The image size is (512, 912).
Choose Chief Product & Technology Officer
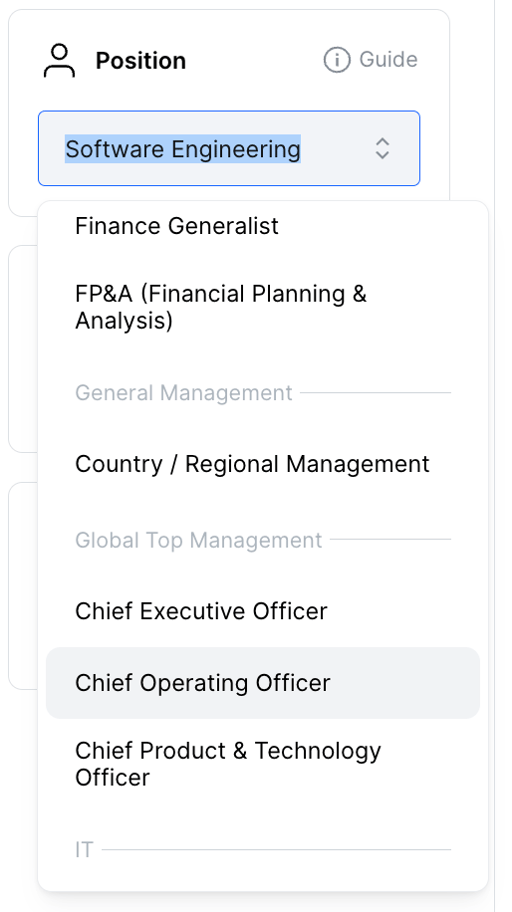click(x=263, y=764)
